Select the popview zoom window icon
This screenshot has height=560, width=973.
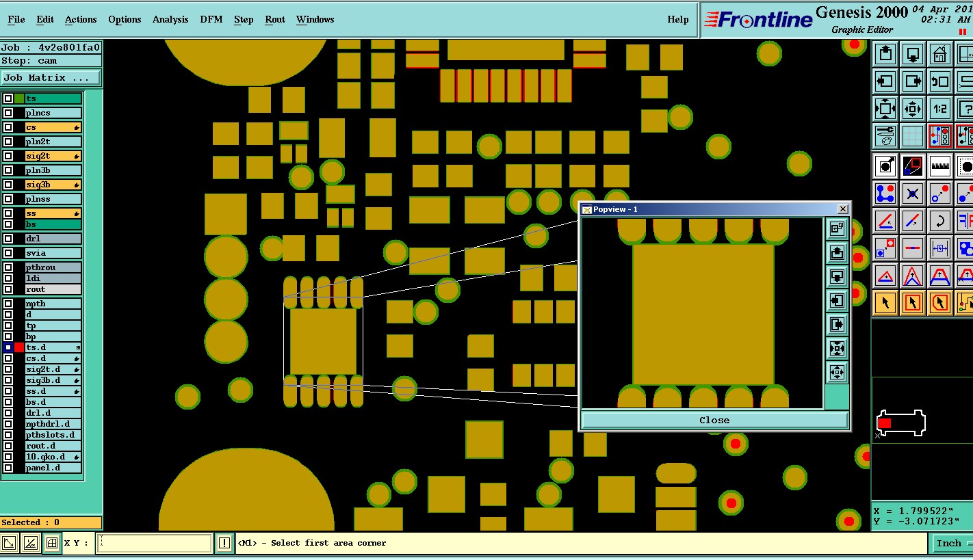point(913,165)
